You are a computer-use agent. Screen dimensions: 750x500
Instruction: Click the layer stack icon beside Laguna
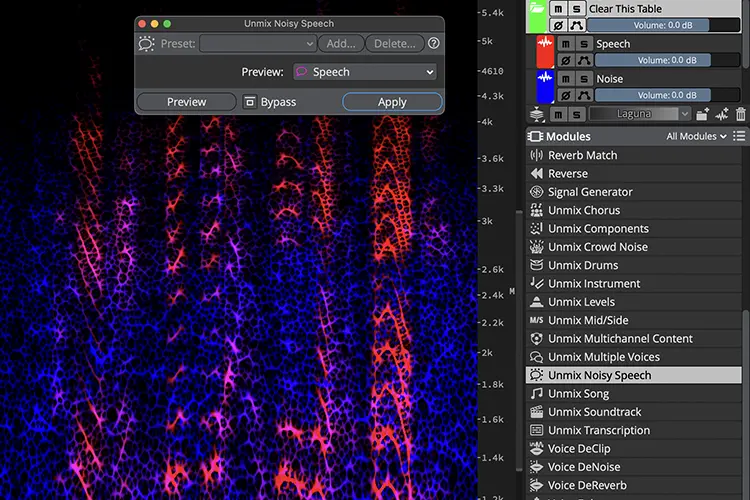click(x=537, y=114)
